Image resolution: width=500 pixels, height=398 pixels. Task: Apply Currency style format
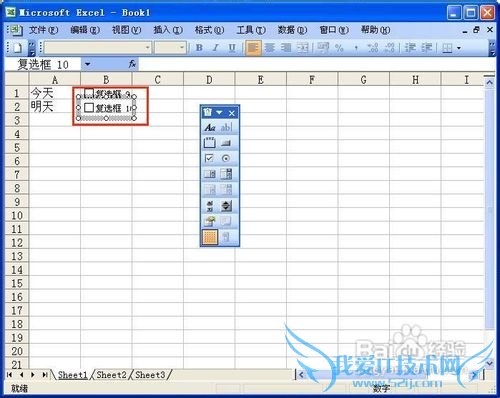pos(323,48)
